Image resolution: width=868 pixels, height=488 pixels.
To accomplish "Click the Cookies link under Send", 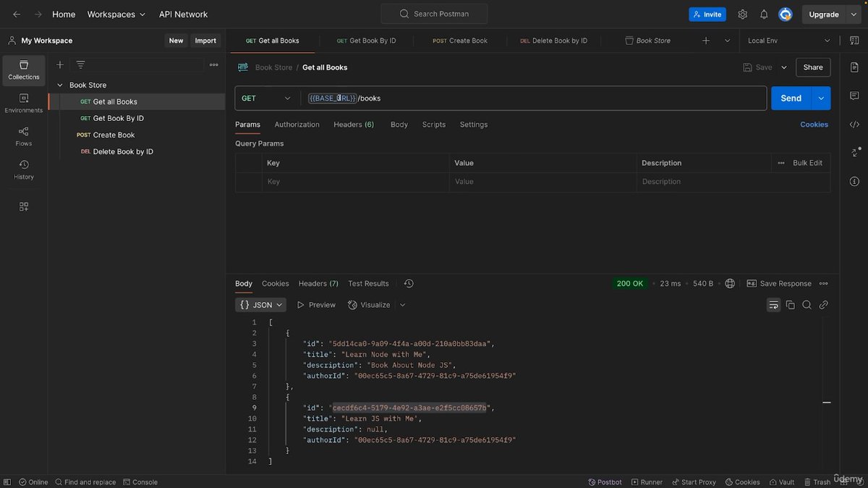I will click(x=814, y=125).
